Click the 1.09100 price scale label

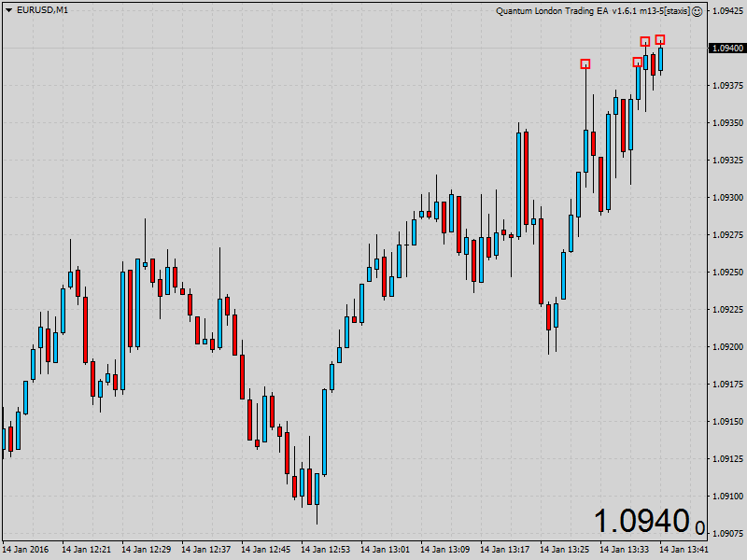[x=728, y=497]
